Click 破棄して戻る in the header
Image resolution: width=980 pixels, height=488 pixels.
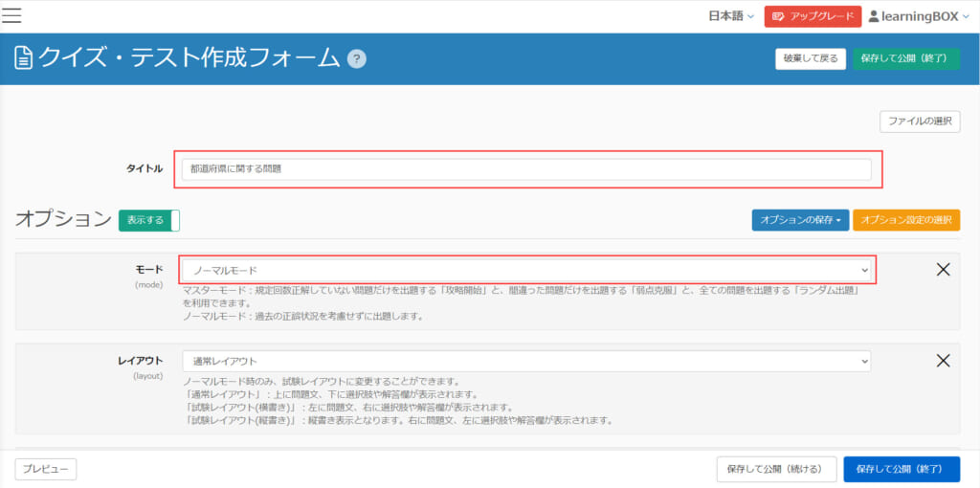coord(810,58)
